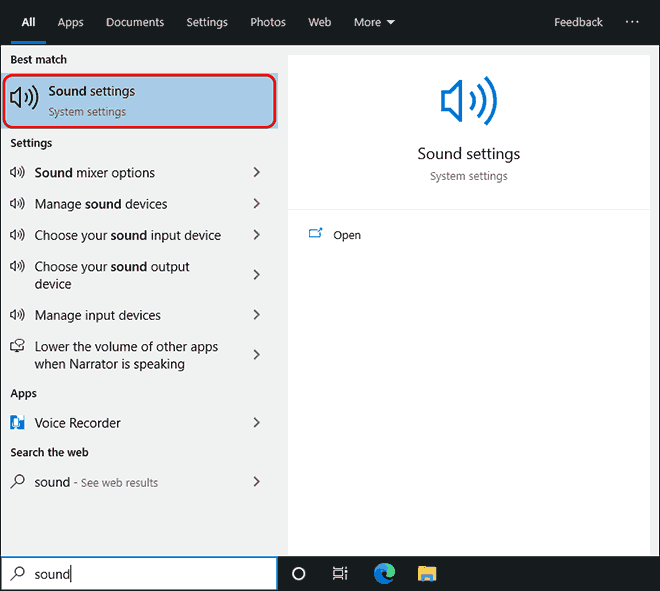Open the three-dot options menu
The image size is (660, 591).
632,22
